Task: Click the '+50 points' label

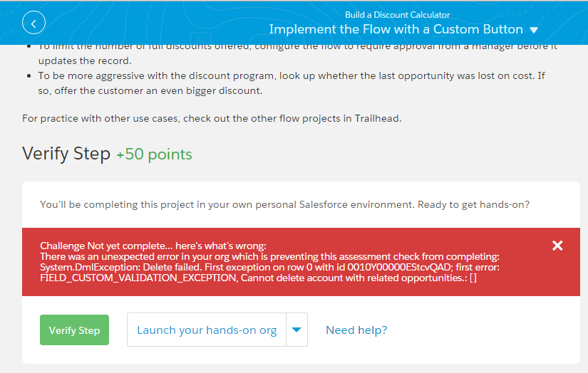Action: [154, 154]
